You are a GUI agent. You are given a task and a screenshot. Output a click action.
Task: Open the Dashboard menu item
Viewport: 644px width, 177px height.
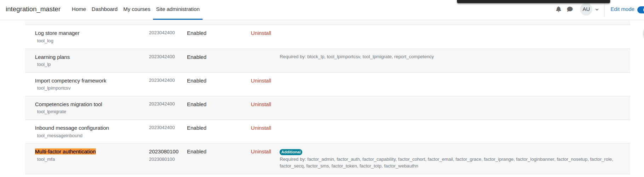105,9
